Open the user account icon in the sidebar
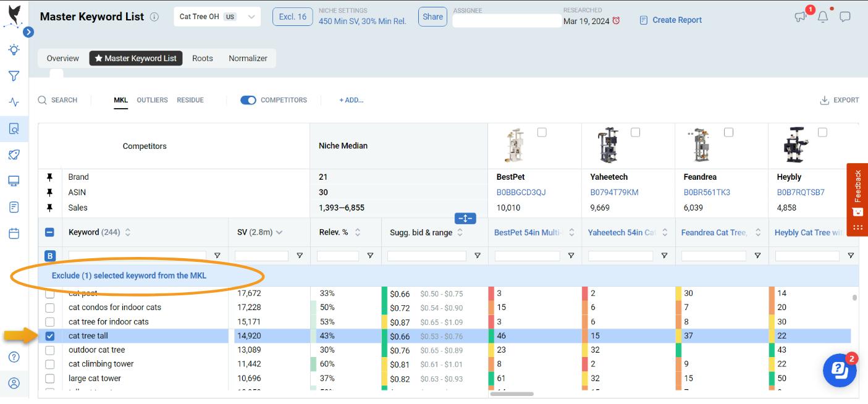Viewport: 868px width, 404px height. point(14,383)
